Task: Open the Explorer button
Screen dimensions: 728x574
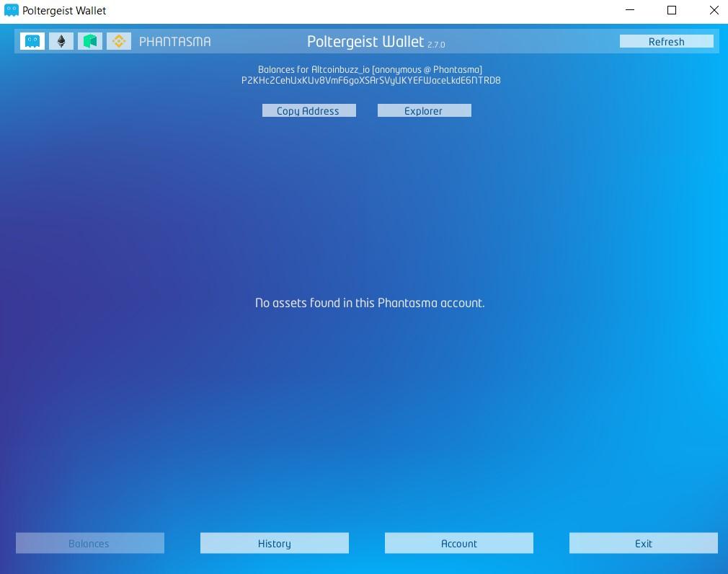Action: tap(424, 110)
